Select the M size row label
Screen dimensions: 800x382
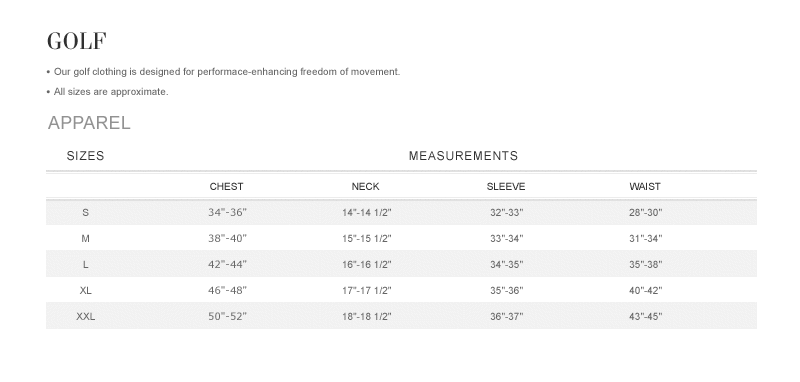85,239
